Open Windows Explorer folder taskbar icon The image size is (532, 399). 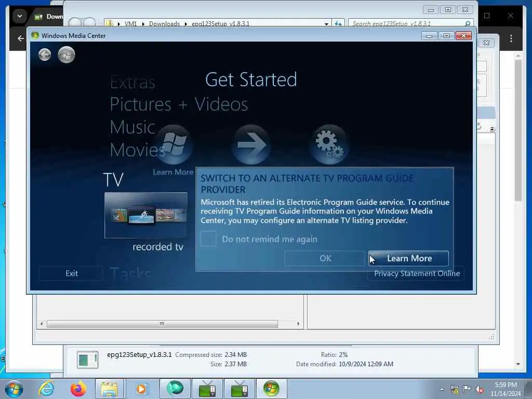[109, 389]
